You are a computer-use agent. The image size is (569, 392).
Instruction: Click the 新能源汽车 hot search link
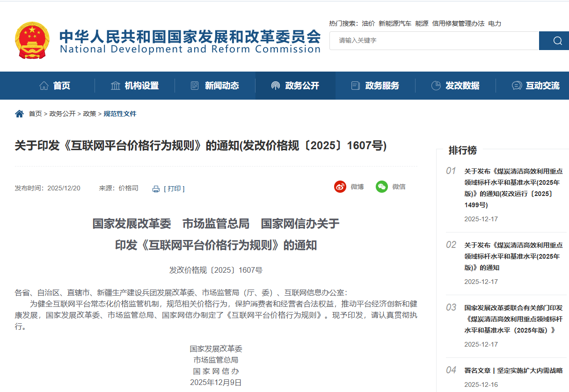tap(395, 23)
